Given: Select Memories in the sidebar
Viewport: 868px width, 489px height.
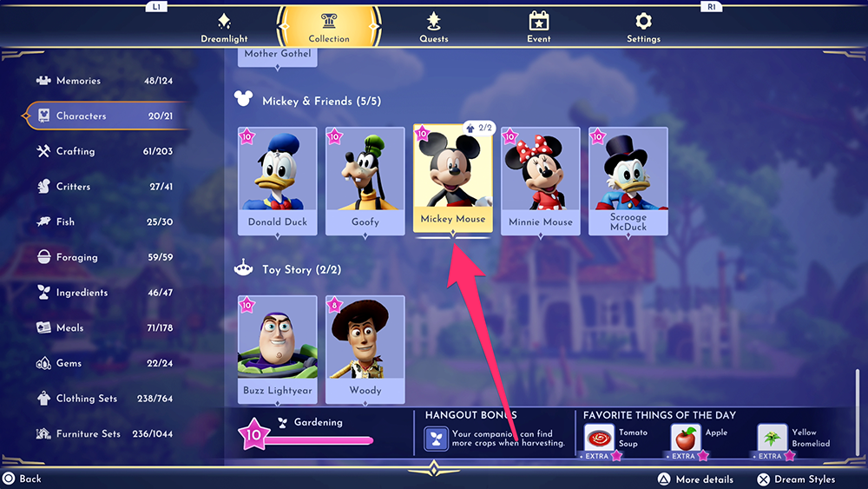Looking at the screenshot, I should pos(78,81).
